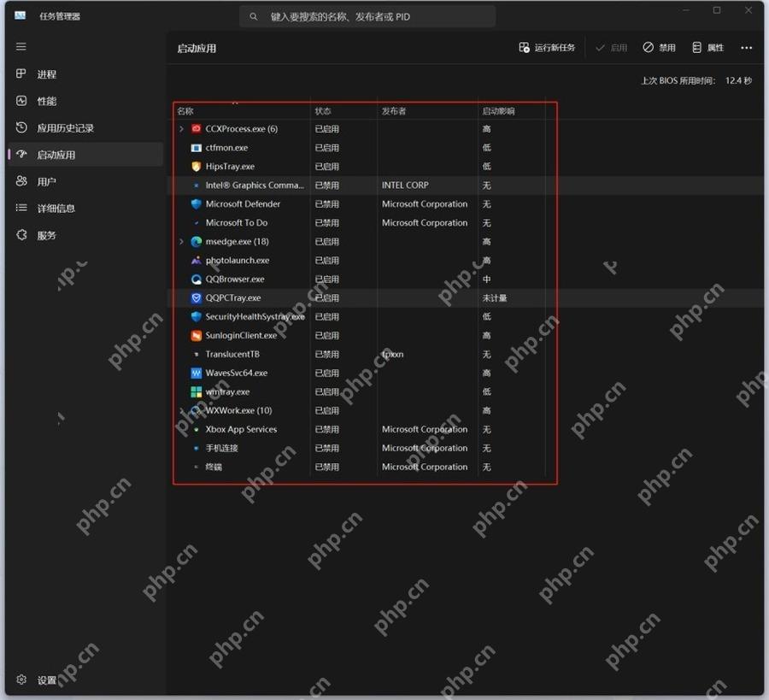The height and width of the screenshot is (700, 769).
Task: Click the 禁用 (Disable) button
Action: (x=659, y=48)
